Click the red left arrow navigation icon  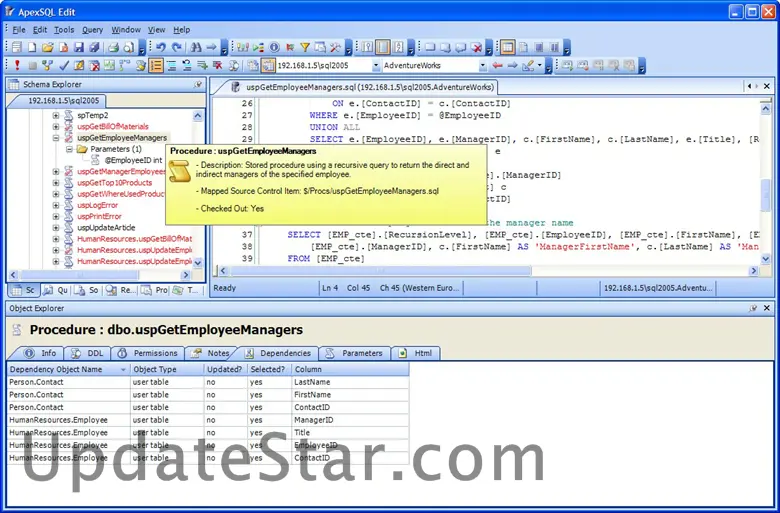(497, 65)
